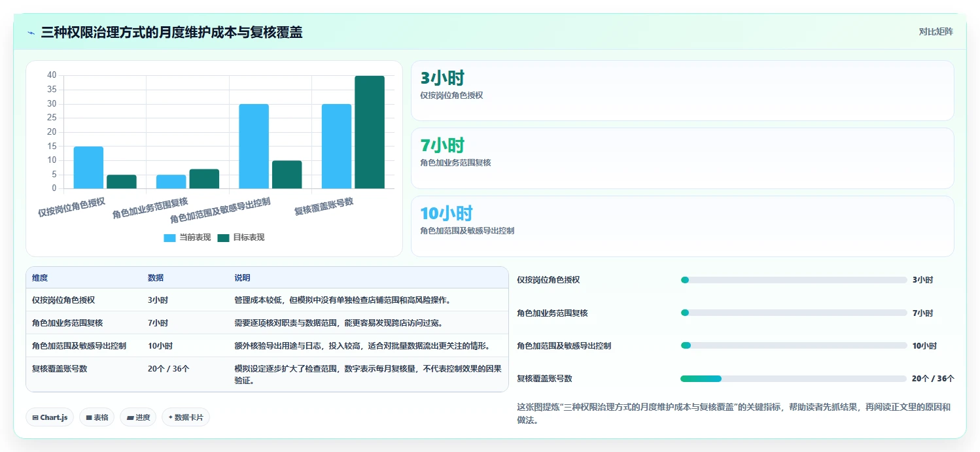Screen dimensions: 980x452
Task: Click the 对比矩阵 label in the header
Action: click(x=936, y=31)
